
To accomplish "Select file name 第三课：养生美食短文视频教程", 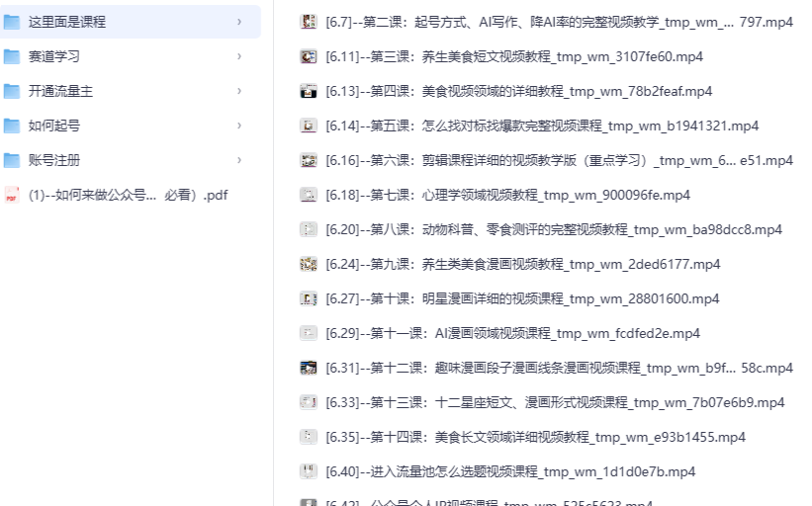I will (514, 56).
